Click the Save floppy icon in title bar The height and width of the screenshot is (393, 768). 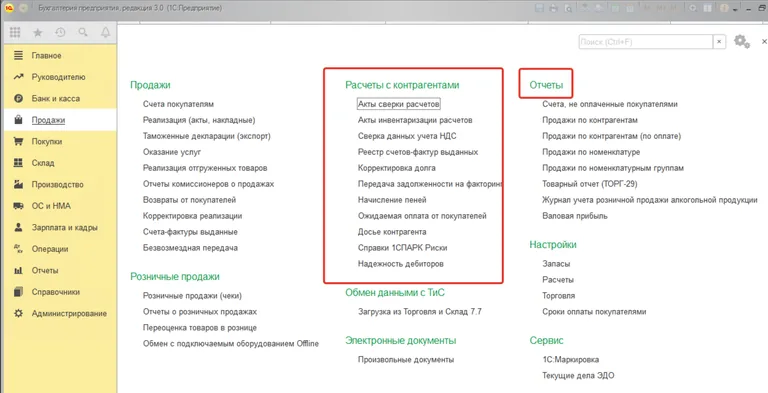point(540,8)
